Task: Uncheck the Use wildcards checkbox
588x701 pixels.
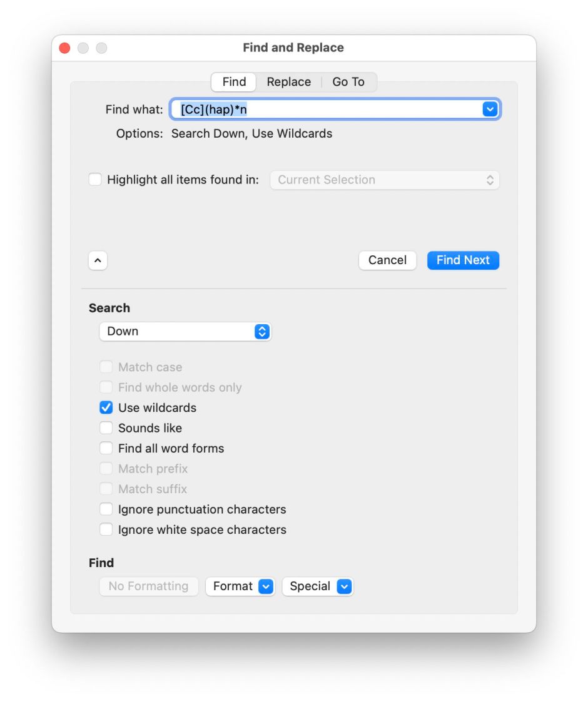Action: coord(106,407)
